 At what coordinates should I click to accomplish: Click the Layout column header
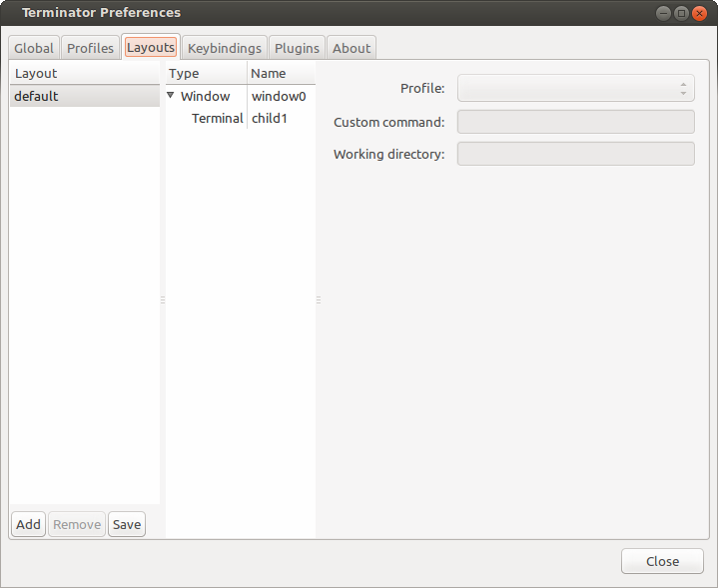[85, 73]
